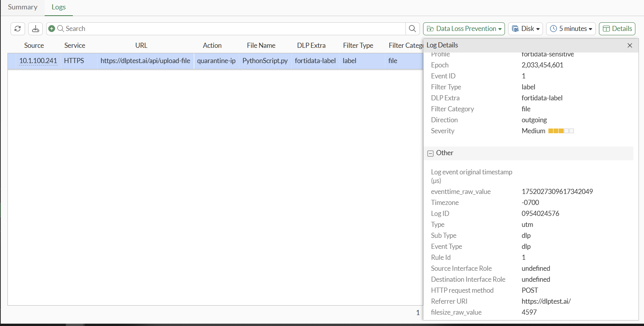Viewport: 644px width, 326px height.
Task: Select the PythonScript.py file name cell
Action: pos(265,61)
